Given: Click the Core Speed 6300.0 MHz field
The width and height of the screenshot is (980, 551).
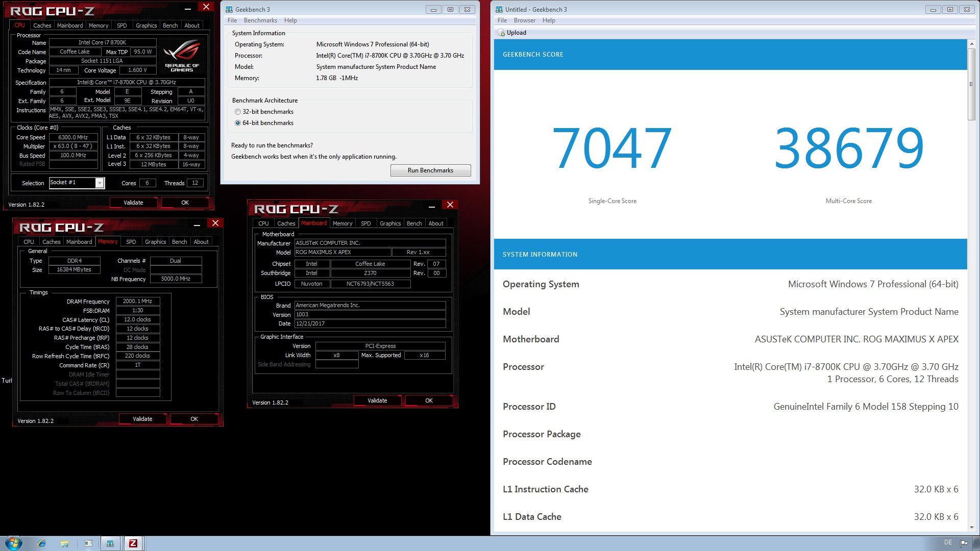Looking at the screenshot, I should click(73, 137).
